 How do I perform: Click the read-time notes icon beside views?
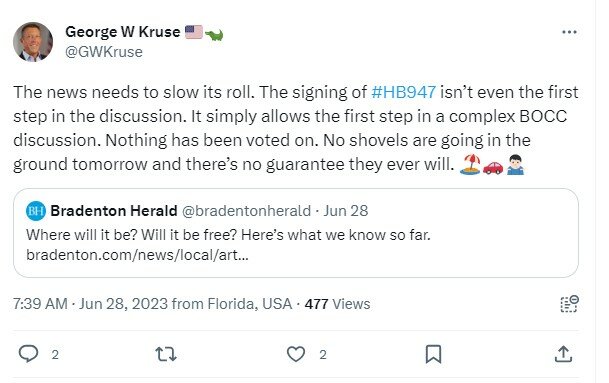569,304
